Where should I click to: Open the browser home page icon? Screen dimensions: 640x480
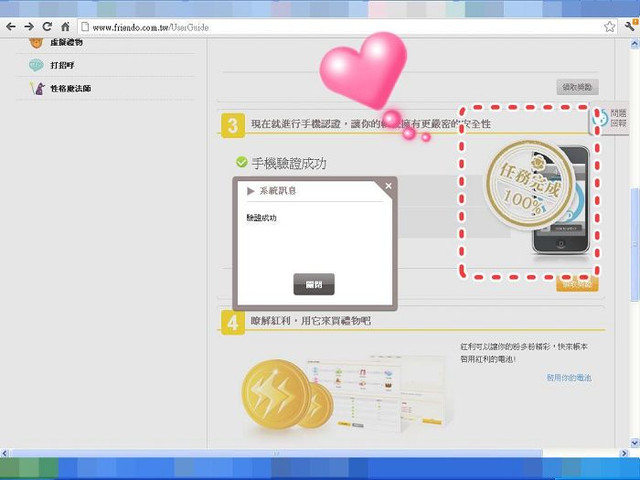click(x=65, y=27)
